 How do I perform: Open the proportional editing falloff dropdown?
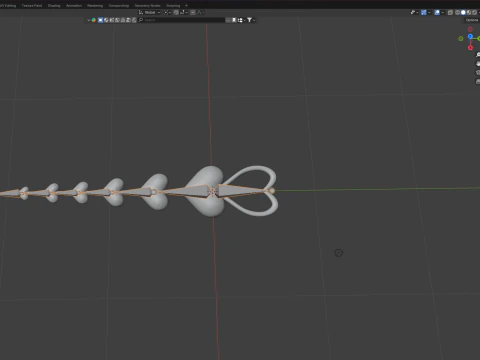200,12
